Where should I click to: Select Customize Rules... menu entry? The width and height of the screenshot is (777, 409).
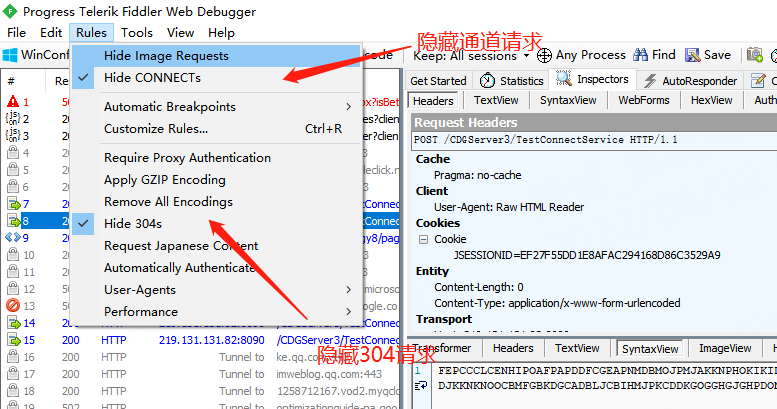pos(216,129)
